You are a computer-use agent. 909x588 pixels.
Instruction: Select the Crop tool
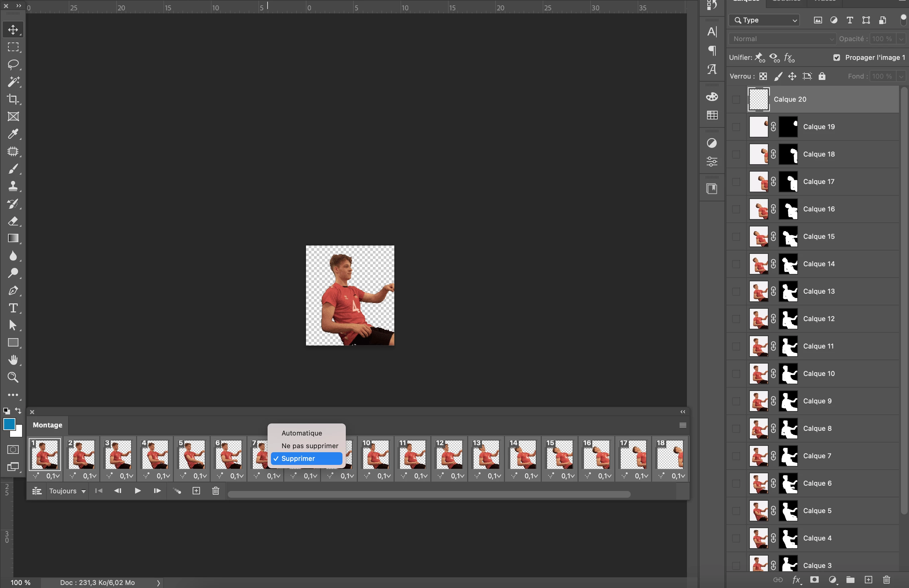point(13,99)
